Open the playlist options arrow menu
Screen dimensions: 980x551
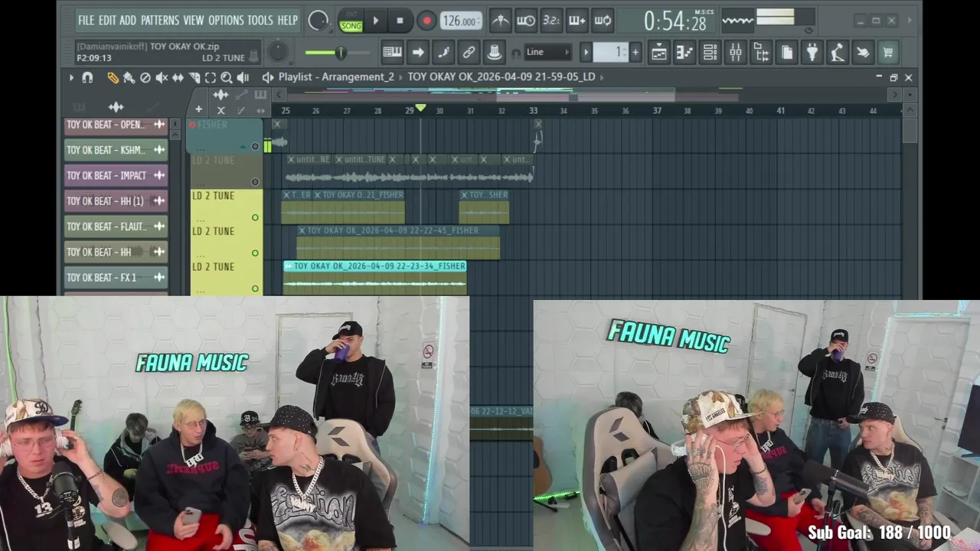[x=71, y=77]
